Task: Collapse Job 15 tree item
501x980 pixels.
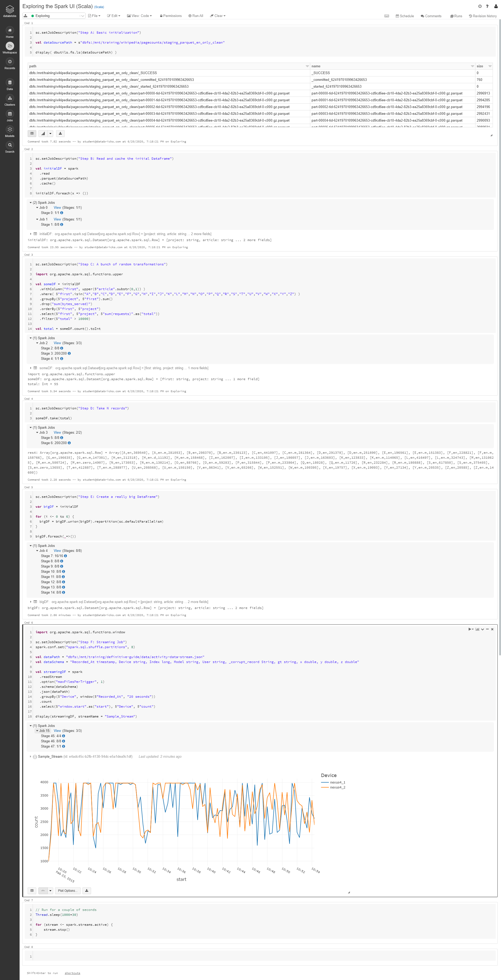Action: tap(37, 731)
